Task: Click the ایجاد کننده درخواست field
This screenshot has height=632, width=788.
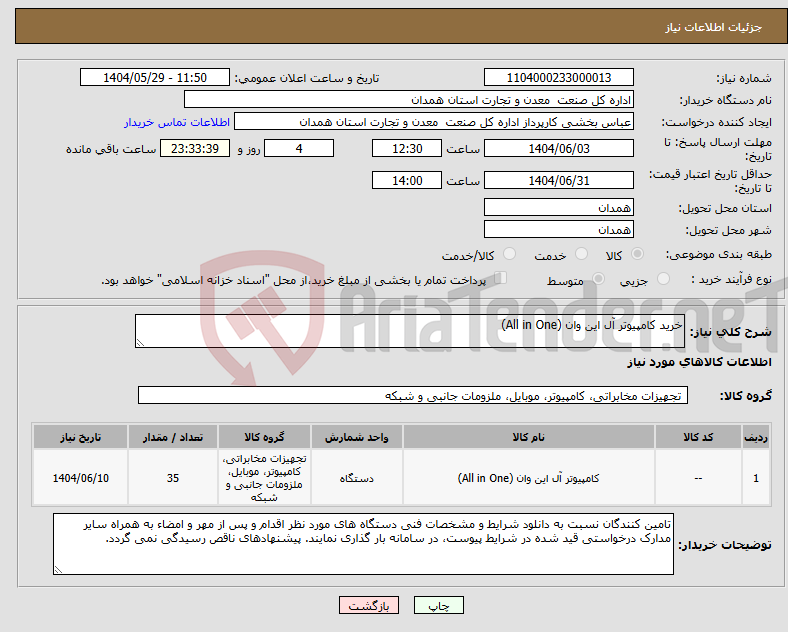Action: (x=434, y=122)
